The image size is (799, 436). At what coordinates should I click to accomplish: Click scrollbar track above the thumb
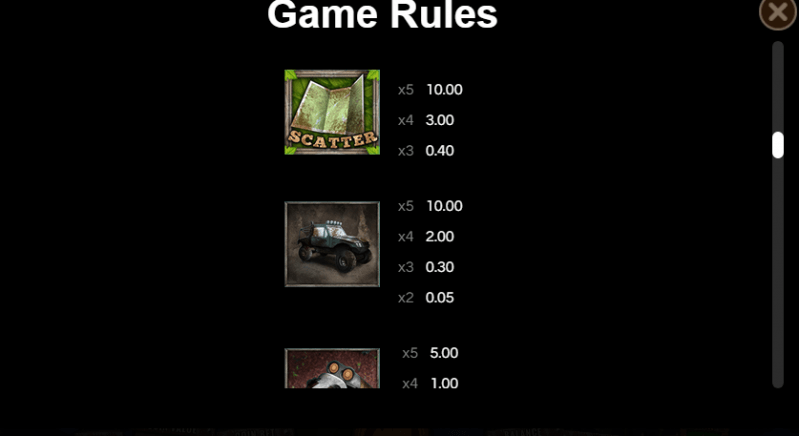point(778,87)
